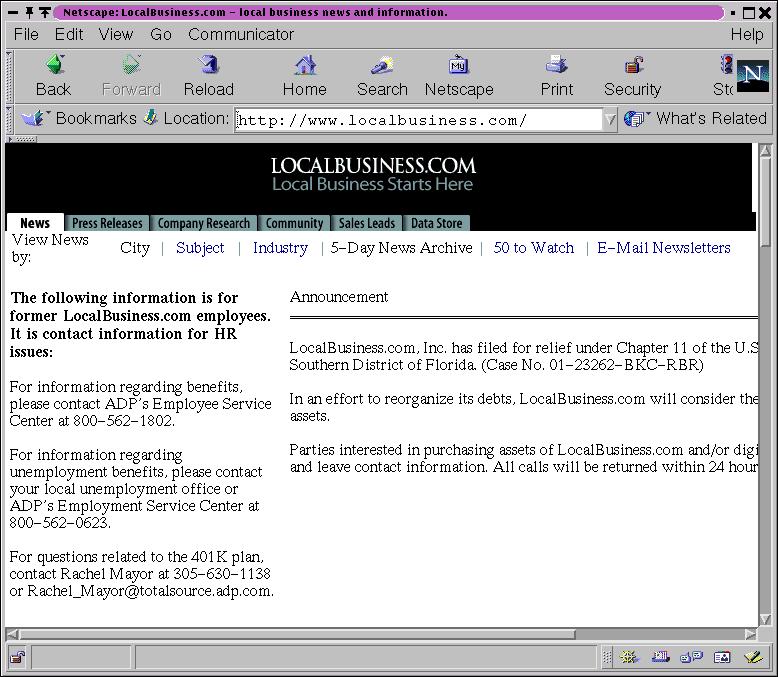Click the LOCALBUSINESS.COM banner logo

tap(373, 174)
